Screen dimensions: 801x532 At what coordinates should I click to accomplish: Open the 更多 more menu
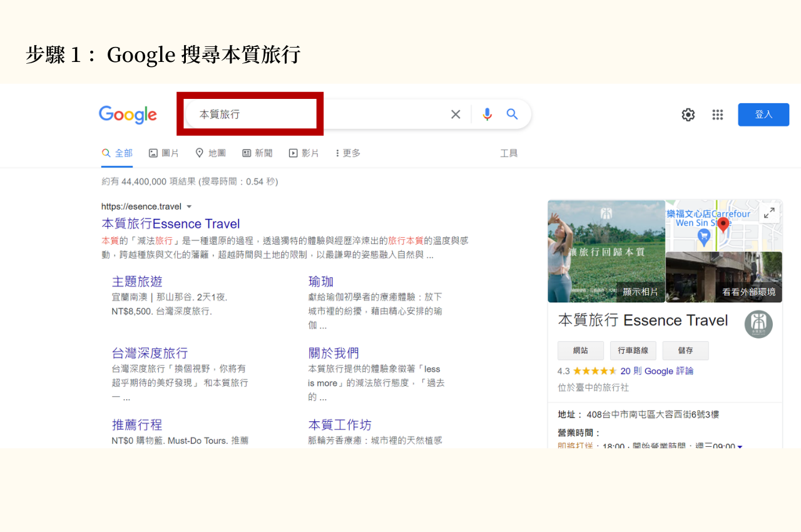[348, 153]
